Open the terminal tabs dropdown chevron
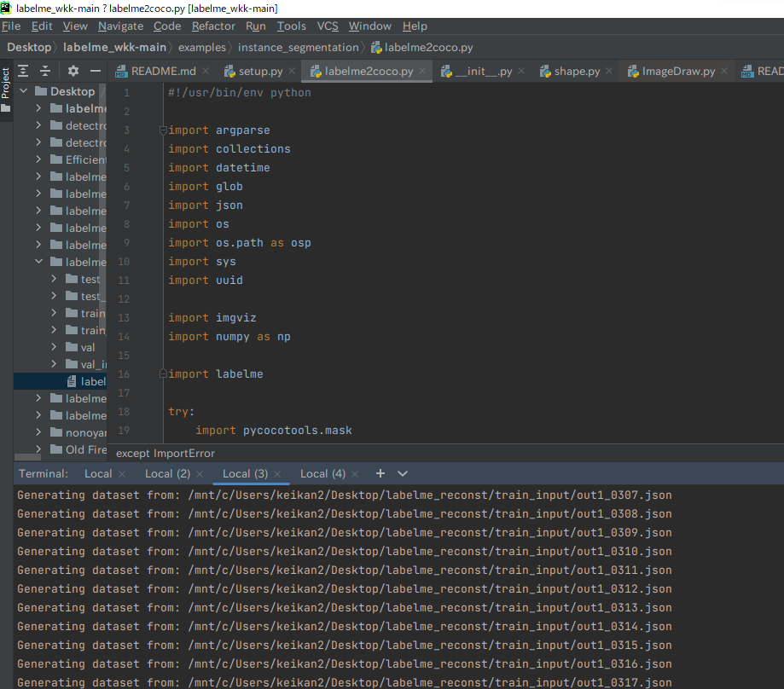The width and height of the screenshot is (784, 689). pyautogui.click(x=403, y=473)
